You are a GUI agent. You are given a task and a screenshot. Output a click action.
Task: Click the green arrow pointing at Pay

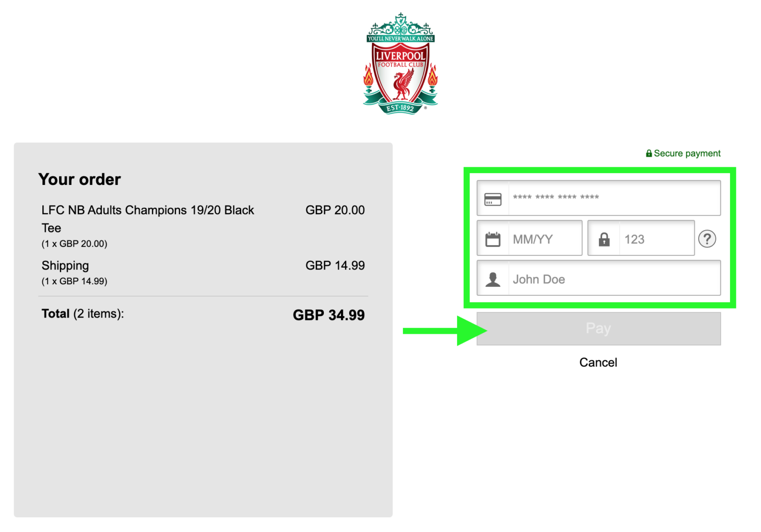445,331
